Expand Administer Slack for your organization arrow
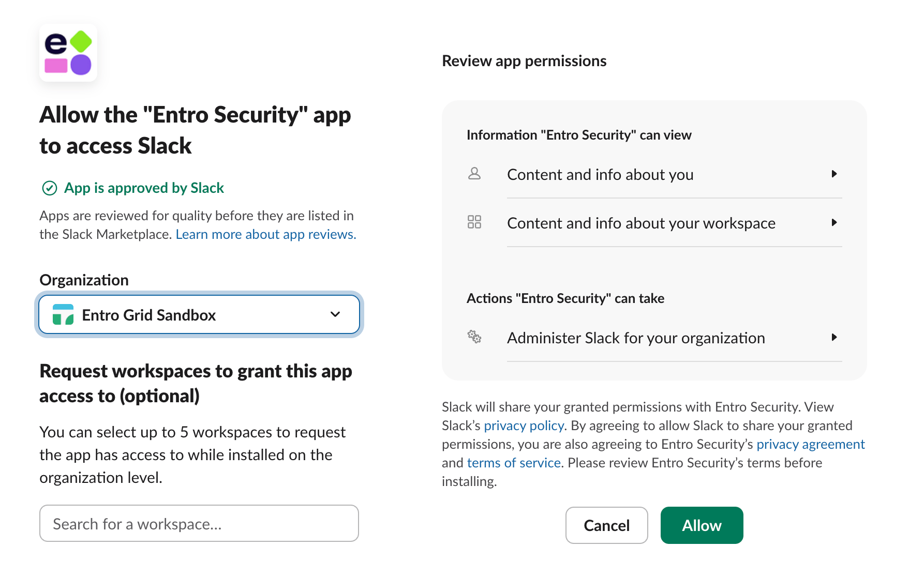Viewport: 924px width, 577px height. coord(834,337)
